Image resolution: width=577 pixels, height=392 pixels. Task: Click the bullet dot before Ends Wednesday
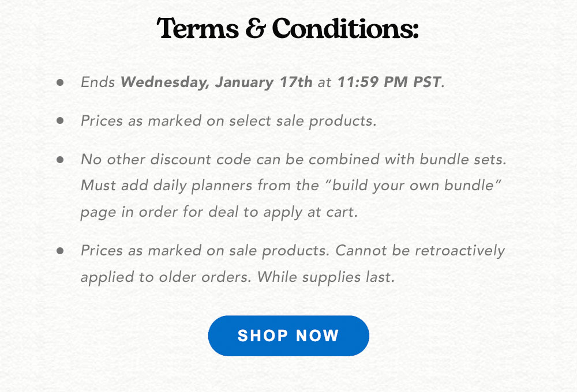click(60, 82)
